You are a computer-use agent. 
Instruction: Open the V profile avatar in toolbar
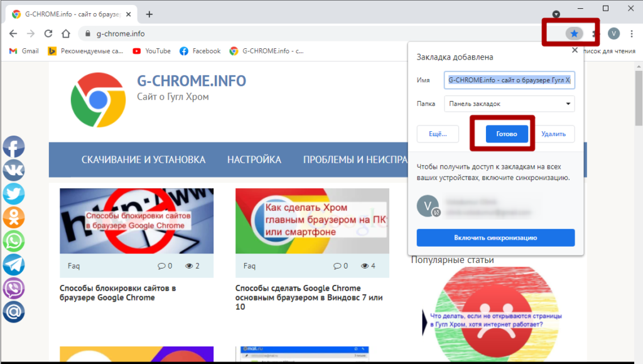[x=613, y=34]
